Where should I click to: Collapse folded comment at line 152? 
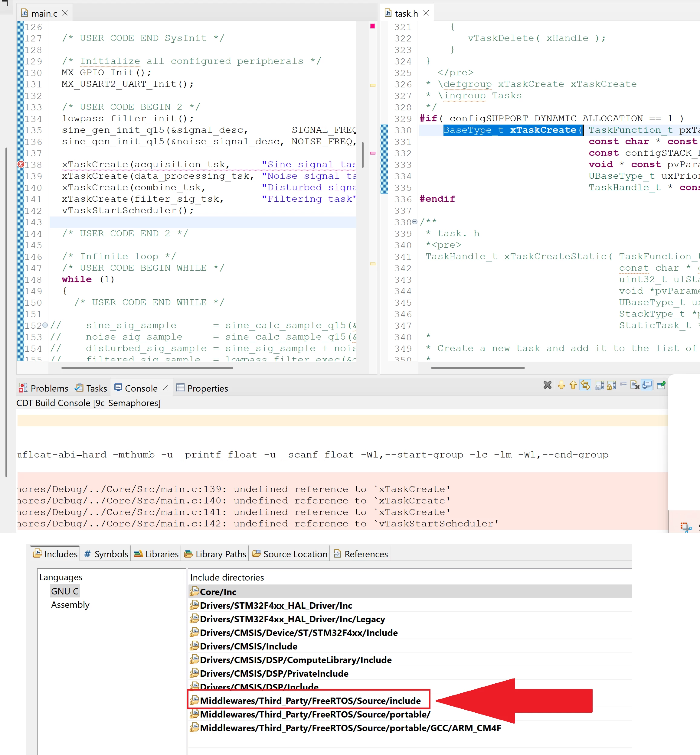coord(45,325)
